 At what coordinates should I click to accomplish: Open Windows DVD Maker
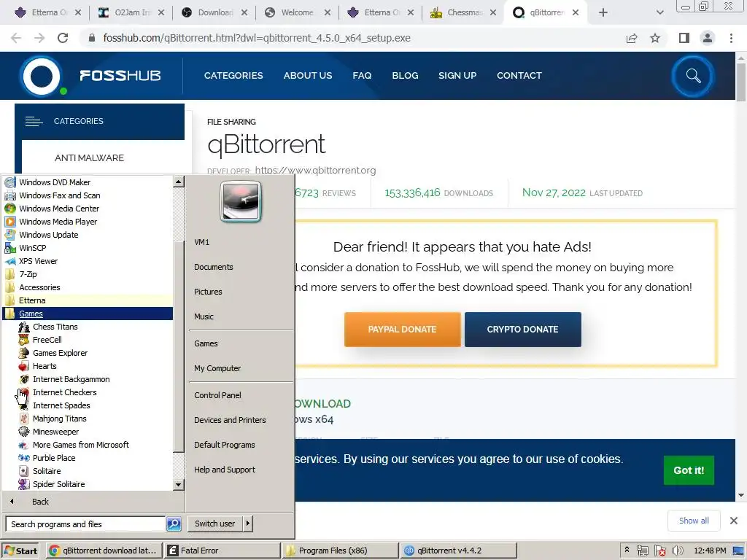point(54,182)
